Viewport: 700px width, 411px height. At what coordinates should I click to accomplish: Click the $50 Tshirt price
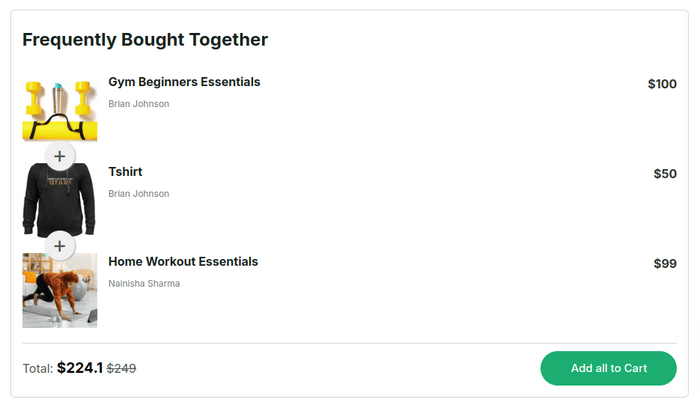point(665,174)
